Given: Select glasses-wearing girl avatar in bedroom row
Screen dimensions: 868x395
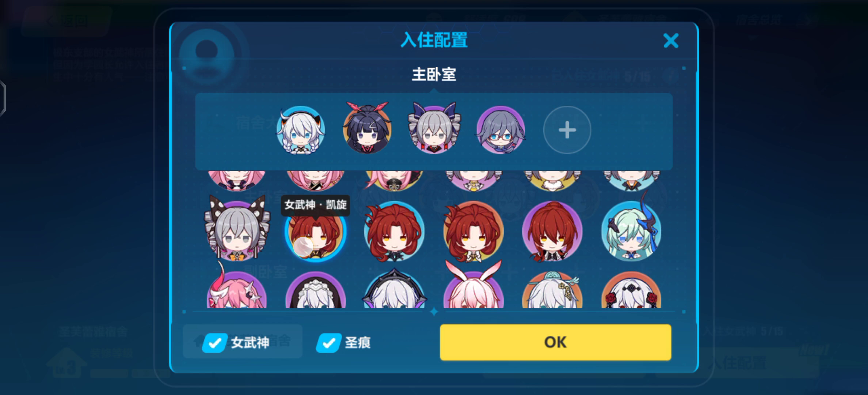Looking at the screenshot, I should pyautogui.click(x=500, y=130).
